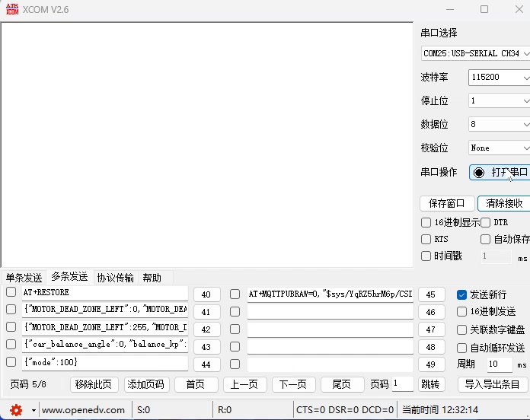Go to the next page with 下一页

pos(293,385)
